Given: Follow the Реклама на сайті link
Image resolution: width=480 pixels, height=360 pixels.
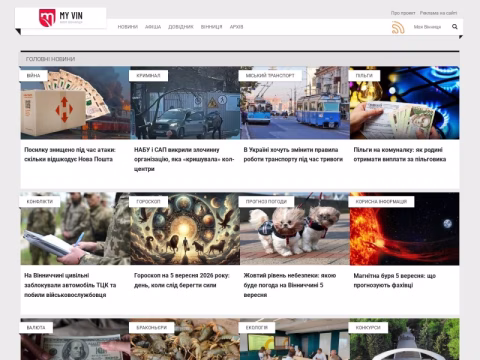Looking at the screenshot, I should point(438,13).
